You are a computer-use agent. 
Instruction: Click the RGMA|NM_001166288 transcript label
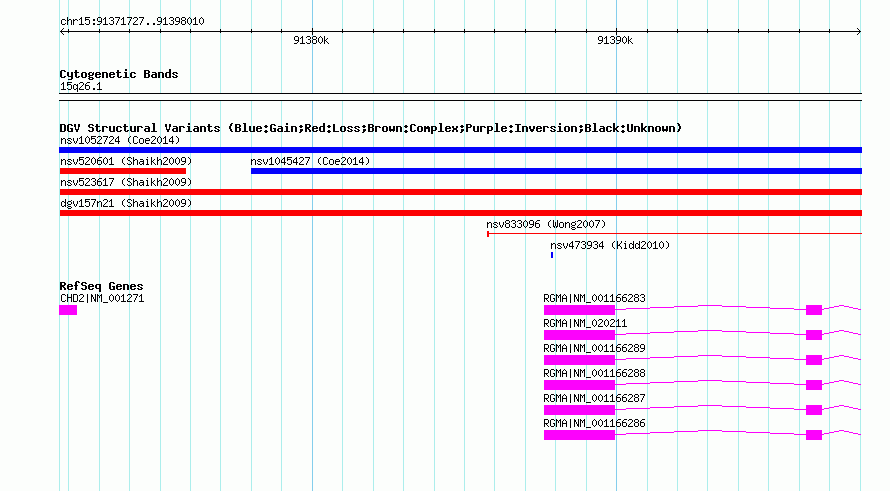click(x=594, y=374)
